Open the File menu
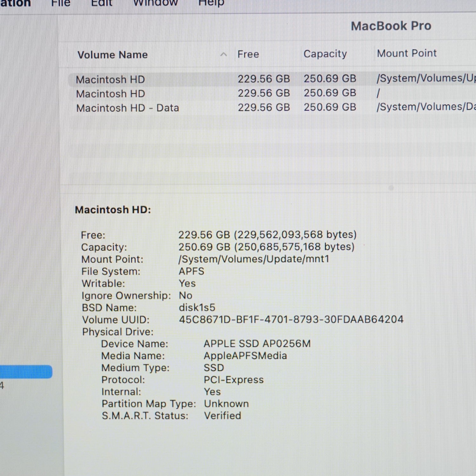The image size is (476, 476). point(61,3)
